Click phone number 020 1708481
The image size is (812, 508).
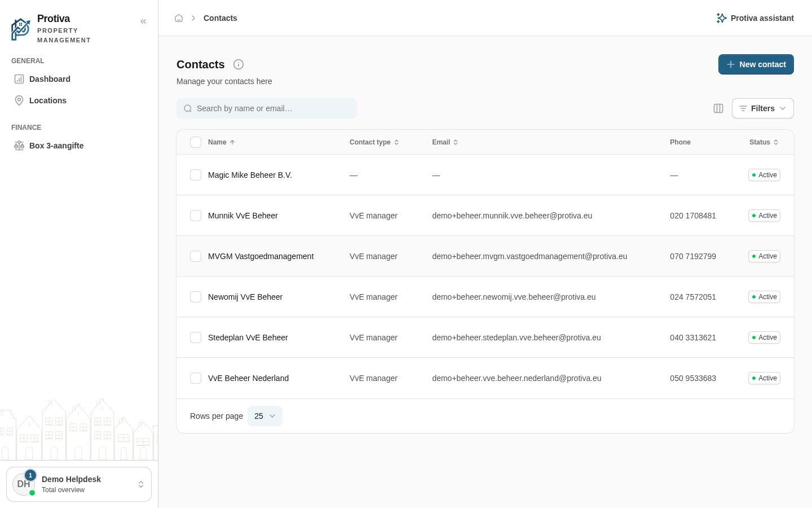(x=693, y=216)
